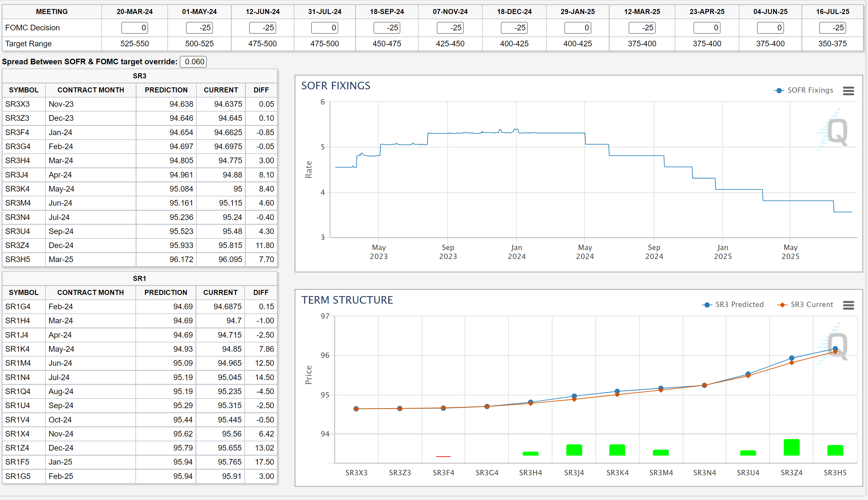The width and height of the screenshot is (868, 500).
Task: Click the SR3K4 predicted data point
Action: [617, 391]
